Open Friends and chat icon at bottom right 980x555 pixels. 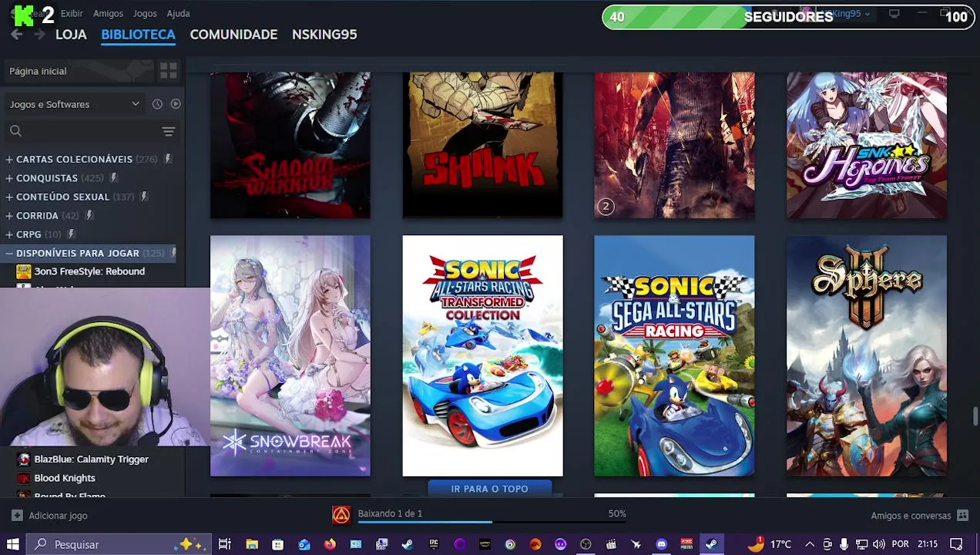pyautogui.click(x=962, y=515)
